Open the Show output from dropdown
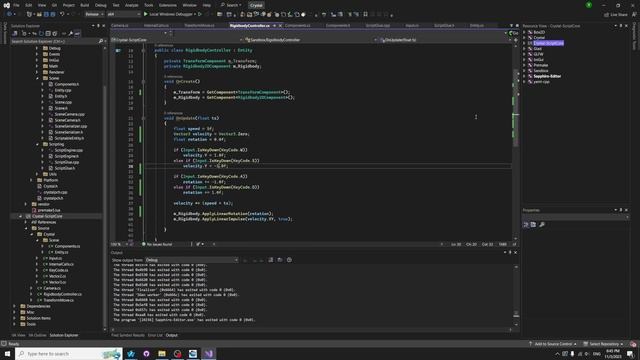Image resolution: width=640 pixels, height=360 pixels. (191, 260)
